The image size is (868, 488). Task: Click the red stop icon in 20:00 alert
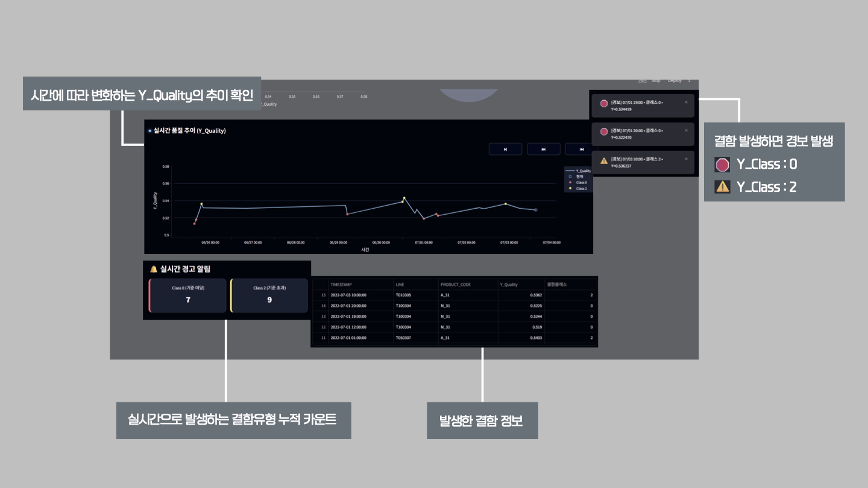point(604,132)
